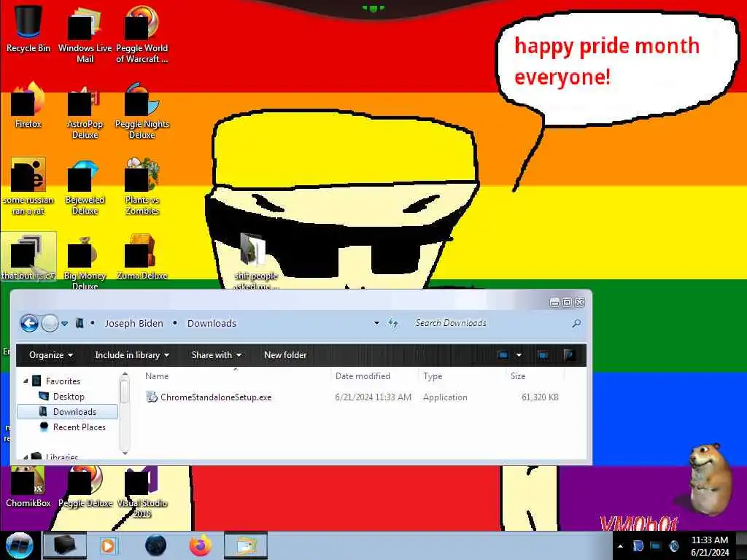Open the Include in library dropdown
The height and width of the screenshot is (560, 747).
pos(132,355)
